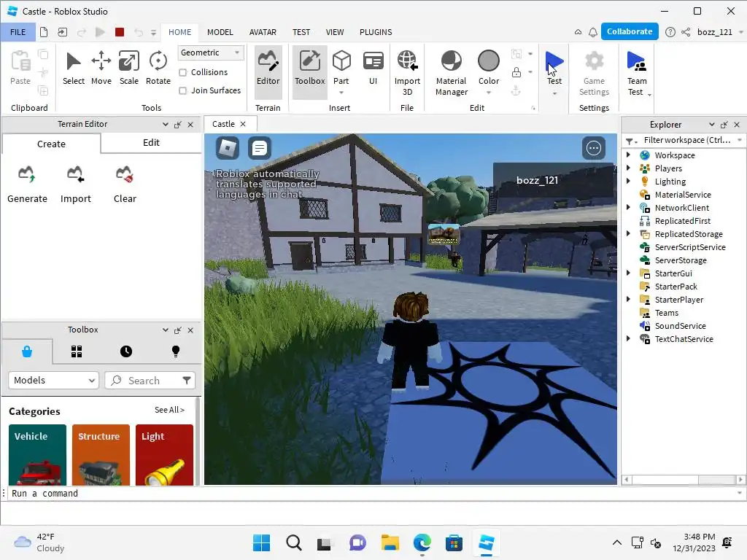Select the Select tool in Tools
Image resolution: width=747 pixels, height=560 pixels.
[x=74, y=69]
